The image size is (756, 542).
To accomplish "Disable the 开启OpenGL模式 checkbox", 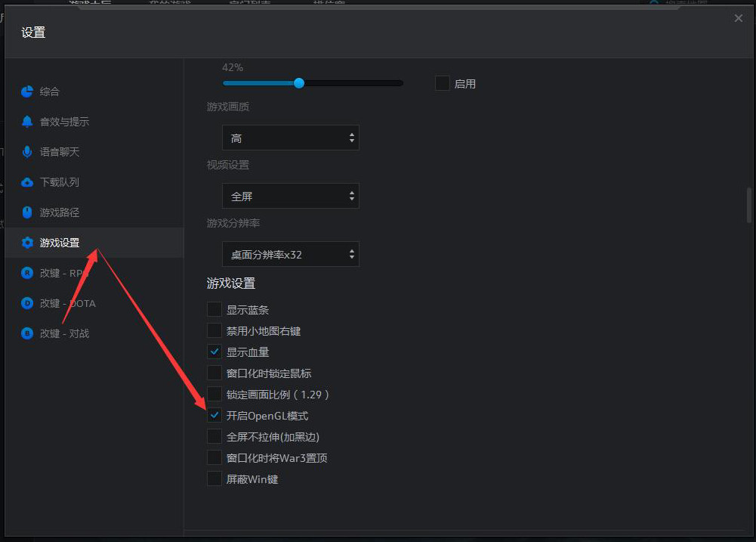I will coord(214,415).
